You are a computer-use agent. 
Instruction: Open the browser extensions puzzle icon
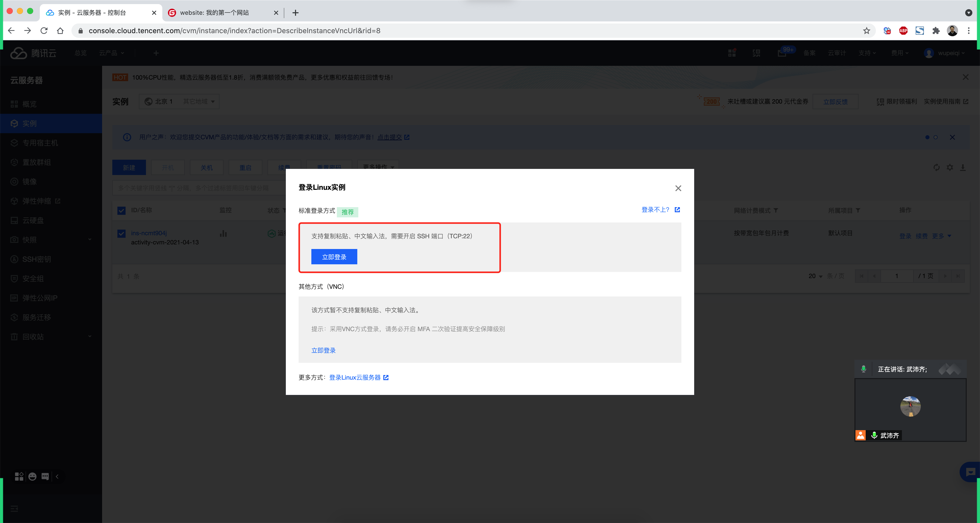[x=936, y=31]
